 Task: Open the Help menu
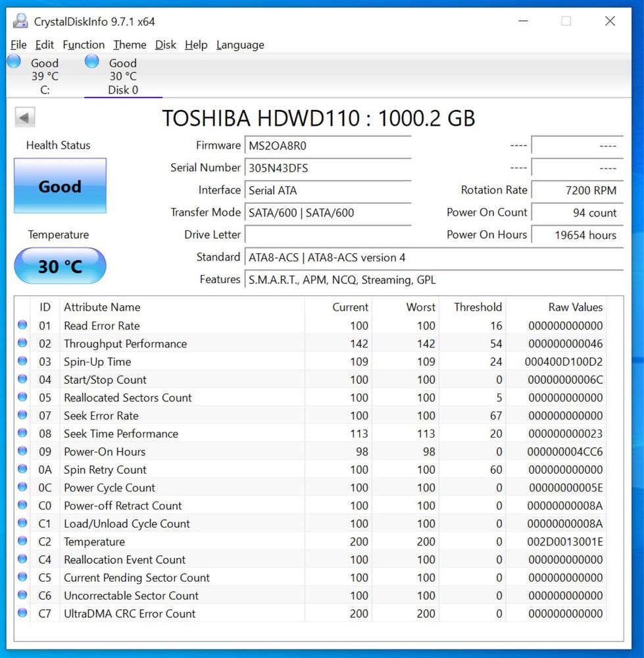(196, 45)
